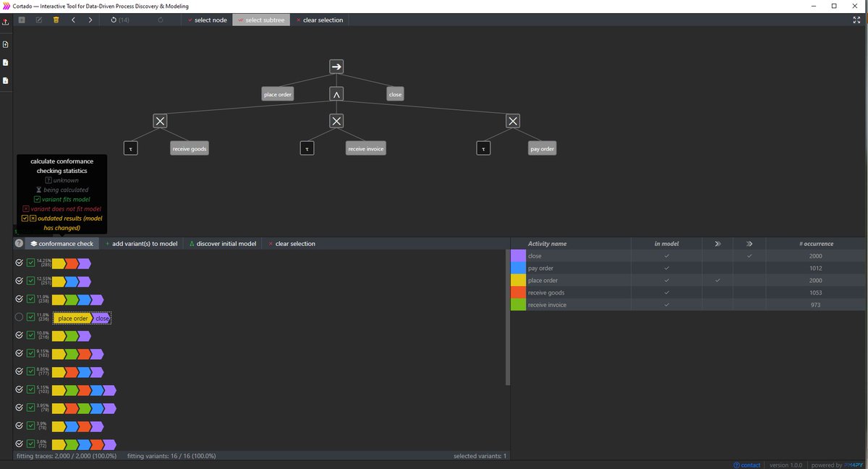
Task: Select choice operator above receive invoice
Action: [336, 121]
